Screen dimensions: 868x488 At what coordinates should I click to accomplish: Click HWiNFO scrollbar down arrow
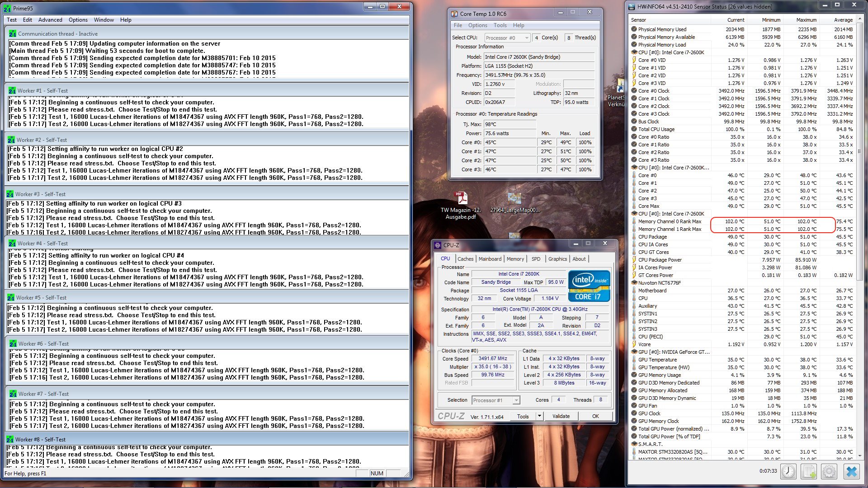tap(860, 456)
